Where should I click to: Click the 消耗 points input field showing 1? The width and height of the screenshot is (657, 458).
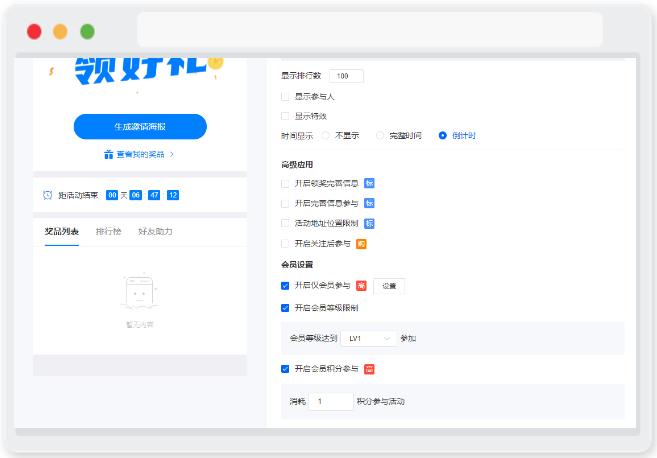(x=331, y=401)
